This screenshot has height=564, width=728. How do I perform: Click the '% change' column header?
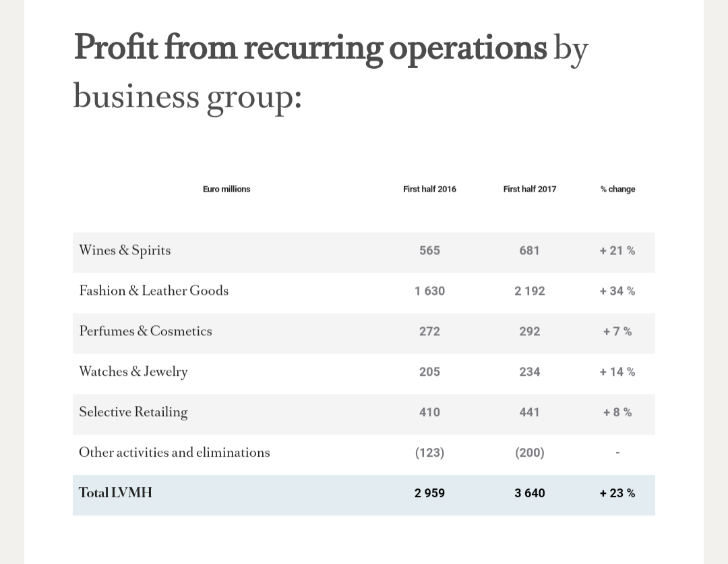617,189
